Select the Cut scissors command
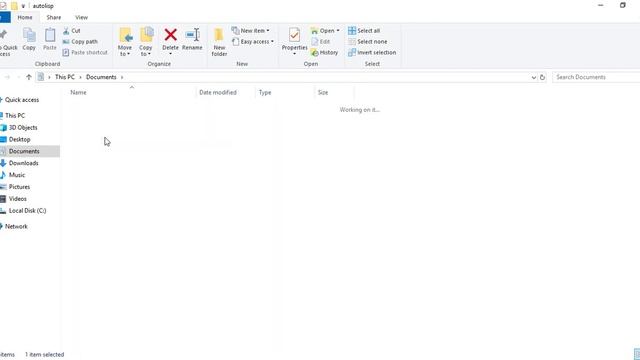The width and height of the screenshot is (640, 360). coord(72,31)
